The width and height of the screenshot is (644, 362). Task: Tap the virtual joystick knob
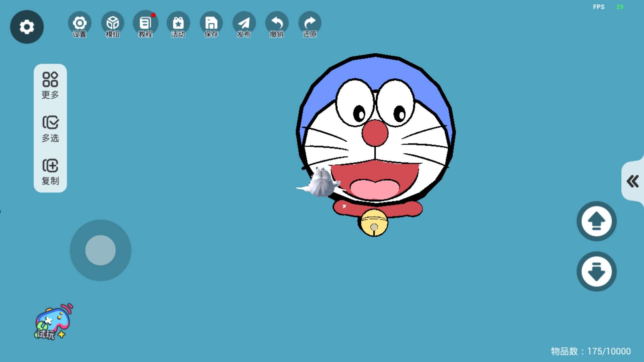pyautogui.click(x=101, y=250)
